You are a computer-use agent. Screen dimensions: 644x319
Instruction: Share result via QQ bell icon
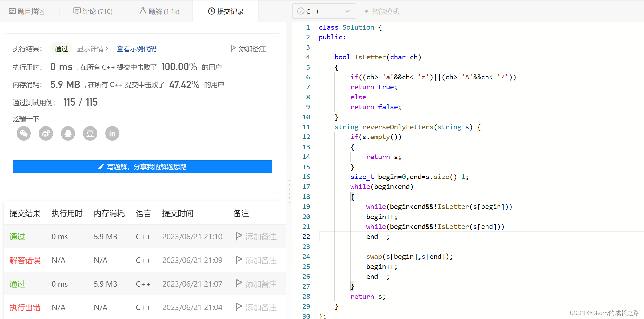68,134
